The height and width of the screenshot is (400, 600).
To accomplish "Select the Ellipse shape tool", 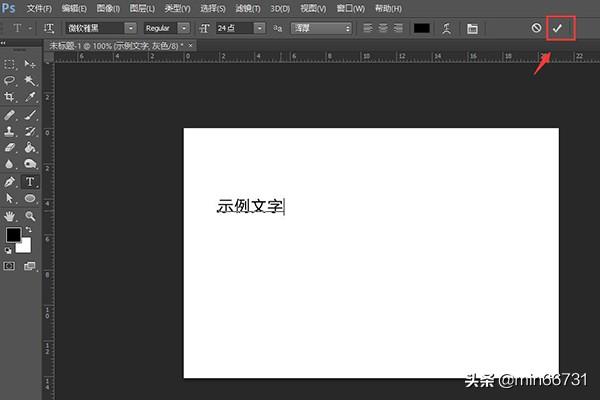I will tap(30, 198).
